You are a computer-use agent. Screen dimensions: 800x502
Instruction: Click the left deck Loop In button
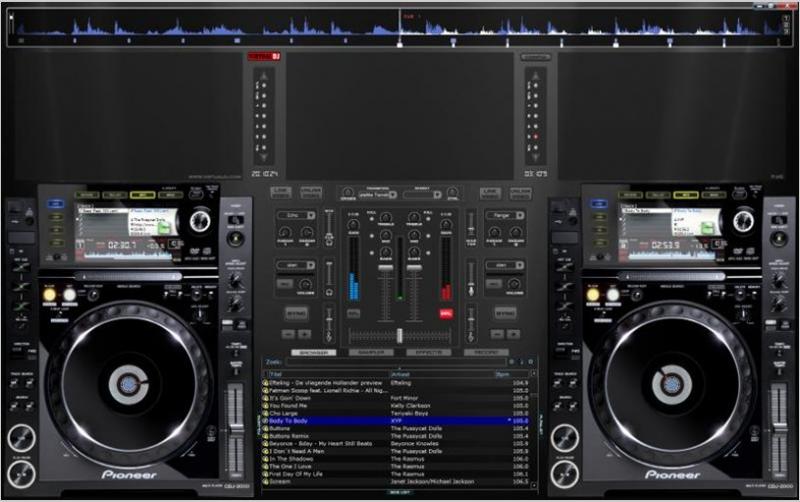click(x=51, y=295)
